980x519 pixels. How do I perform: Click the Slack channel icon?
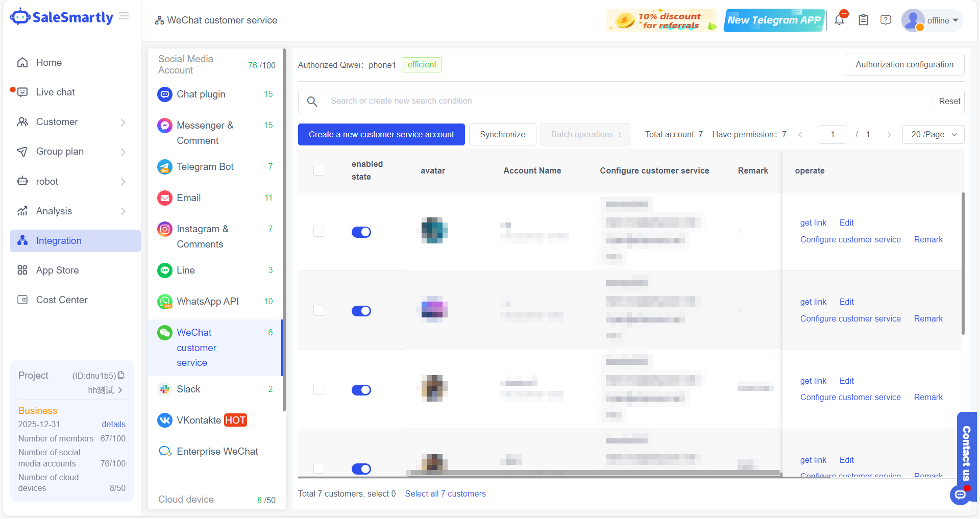point(164,389)
